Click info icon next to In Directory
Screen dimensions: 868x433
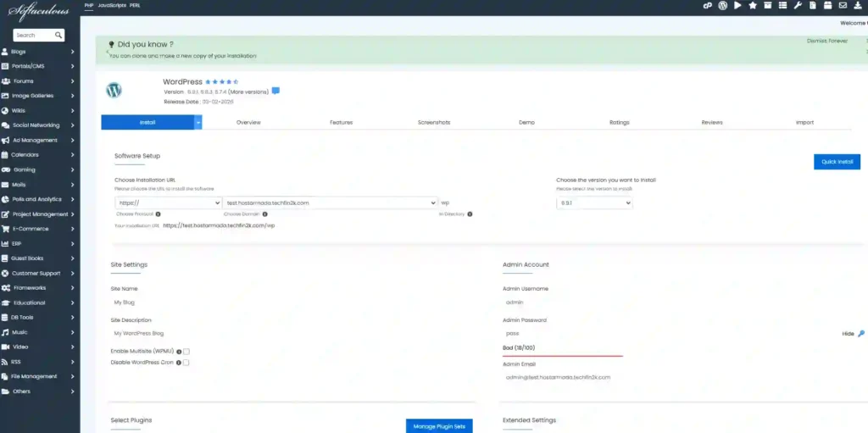coord(470,214)
